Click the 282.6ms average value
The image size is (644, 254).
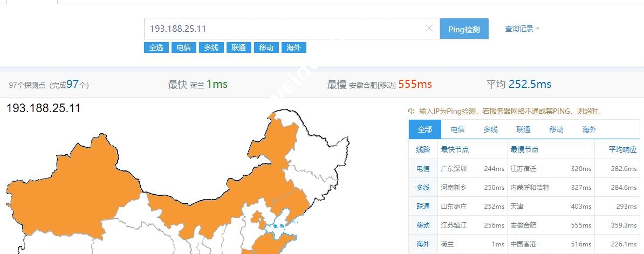point(624,169)
